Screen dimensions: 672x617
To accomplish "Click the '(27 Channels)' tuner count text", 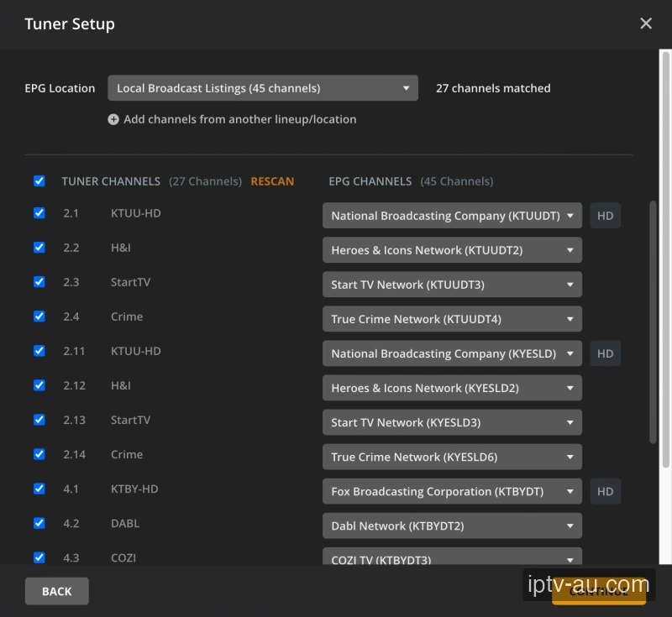I will [x=205, y=181].
